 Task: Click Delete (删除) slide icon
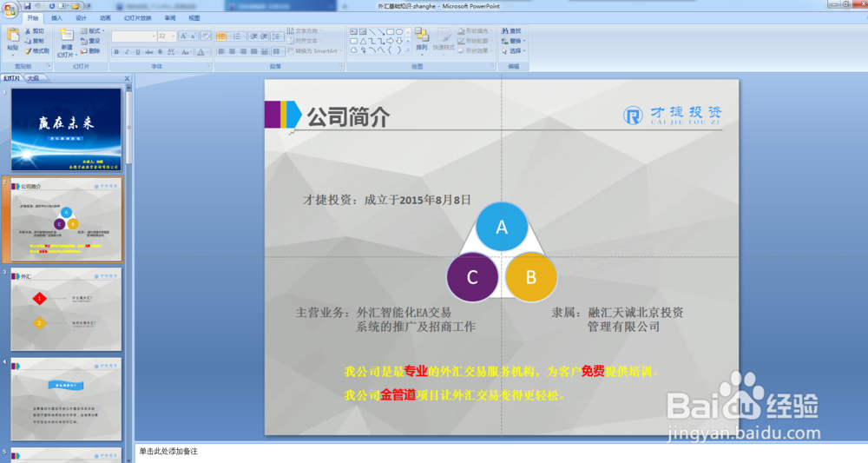[84, 51]
